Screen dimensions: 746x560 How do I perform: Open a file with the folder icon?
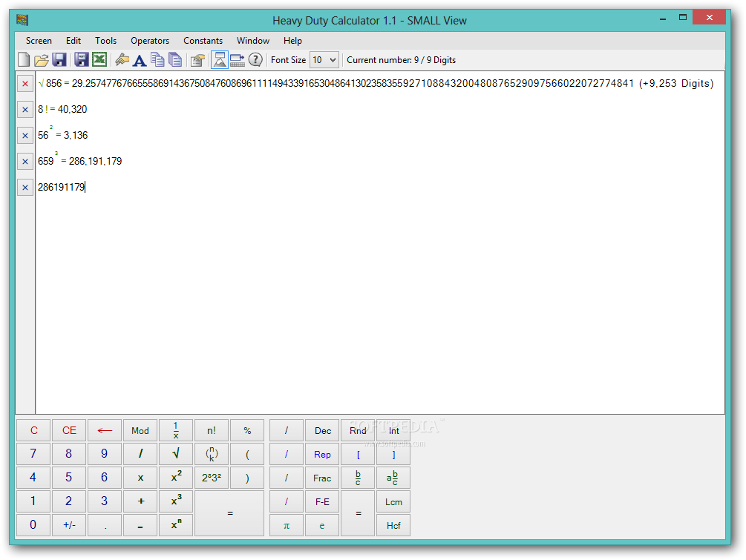coord(42,60)
